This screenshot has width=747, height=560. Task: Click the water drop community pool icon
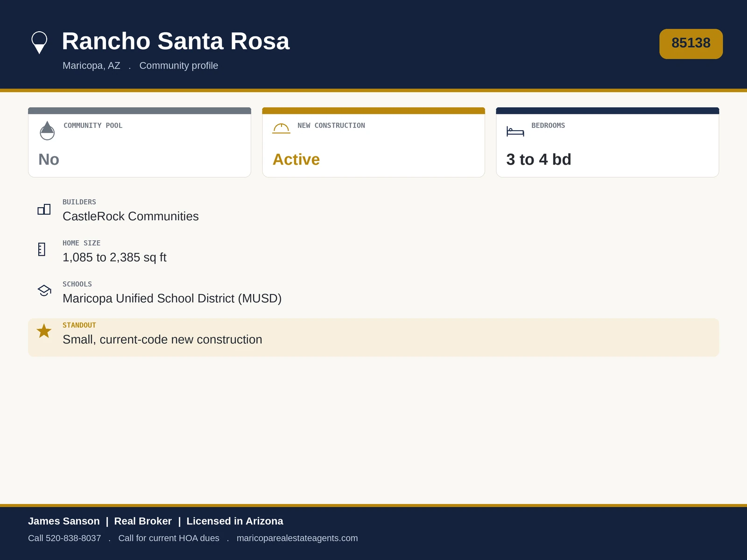(x=47, y=131)
